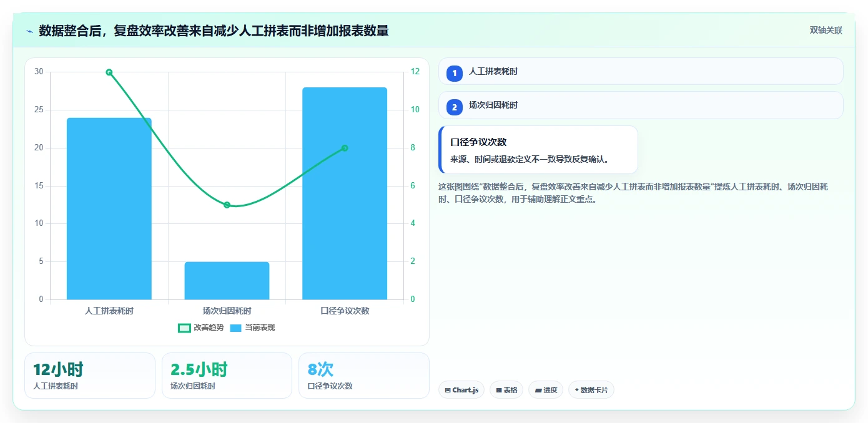Select the 数据卡片 tag
This screenshot has height=423, width=868.
[x=591, y=390]
